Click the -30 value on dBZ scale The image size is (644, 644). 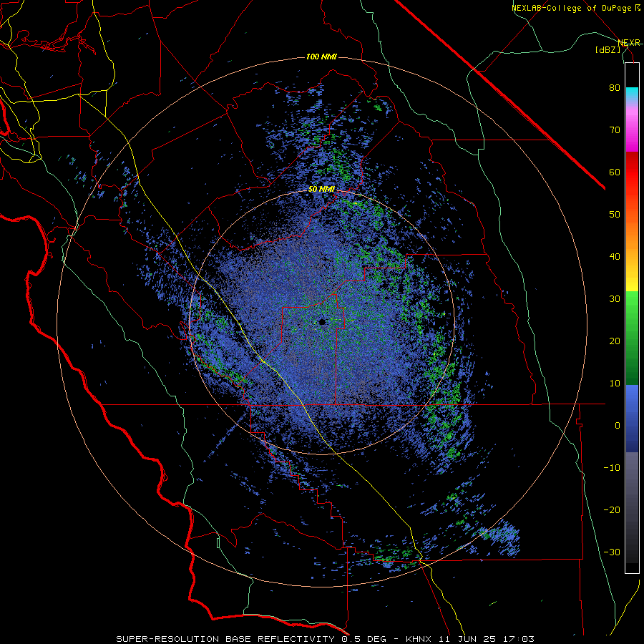(612, 552)
